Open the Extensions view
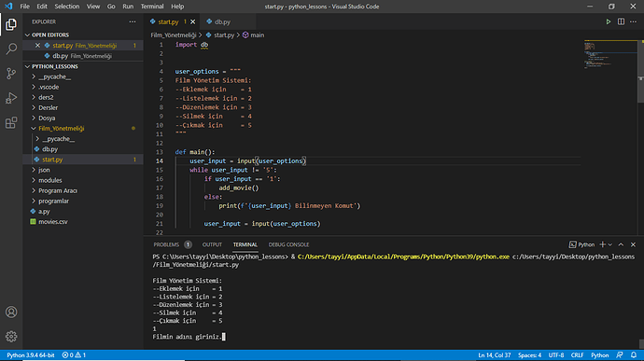The height and width of the screenshot is (361, 644). tap(11, 122)
